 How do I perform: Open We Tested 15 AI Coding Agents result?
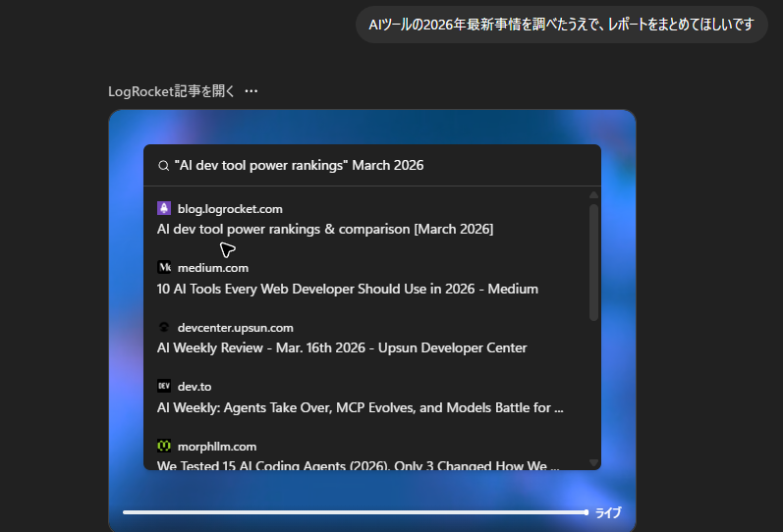(358, 465)
